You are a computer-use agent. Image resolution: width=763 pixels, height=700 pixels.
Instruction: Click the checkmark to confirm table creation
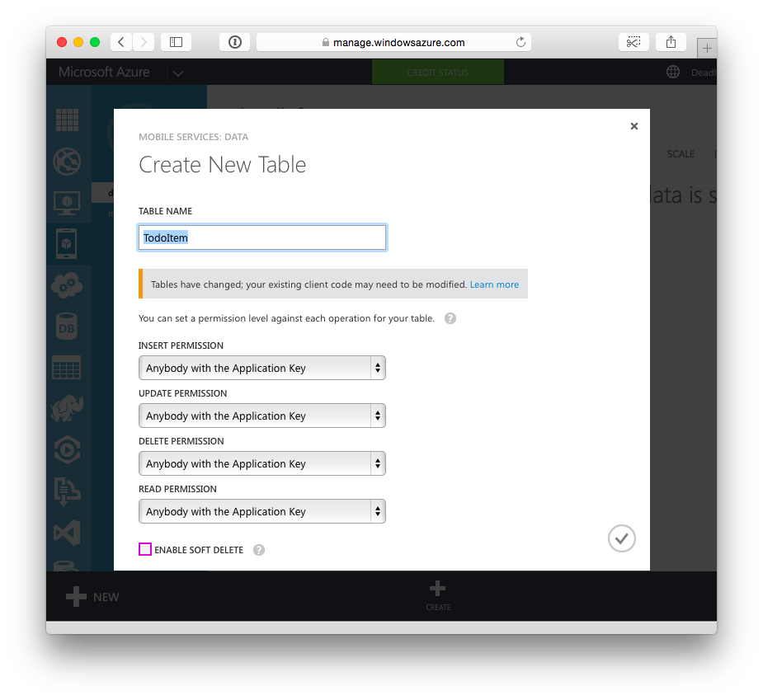[621, 538]
